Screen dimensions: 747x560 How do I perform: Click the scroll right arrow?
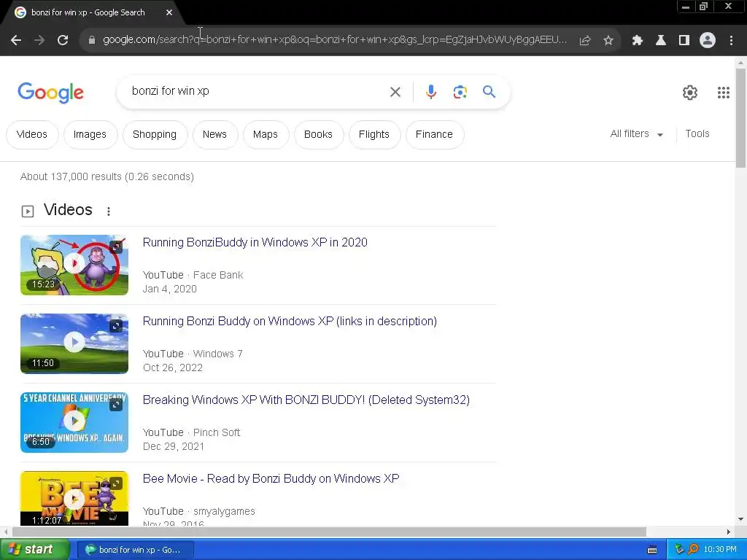729,532
